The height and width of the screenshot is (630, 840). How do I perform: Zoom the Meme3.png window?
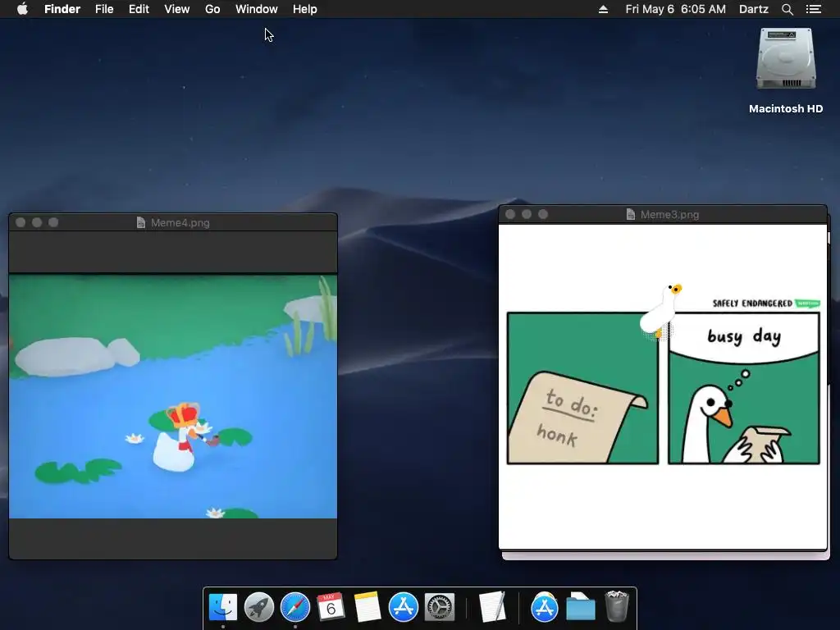click(x=543, y=214)
